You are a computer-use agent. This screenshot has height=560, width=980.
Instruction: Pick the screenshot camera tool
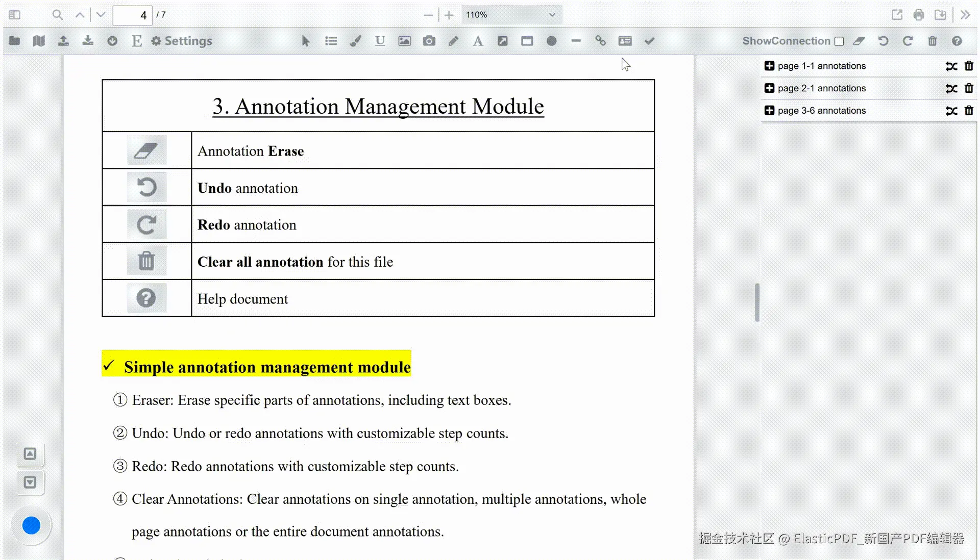click(x=429, y=41)
